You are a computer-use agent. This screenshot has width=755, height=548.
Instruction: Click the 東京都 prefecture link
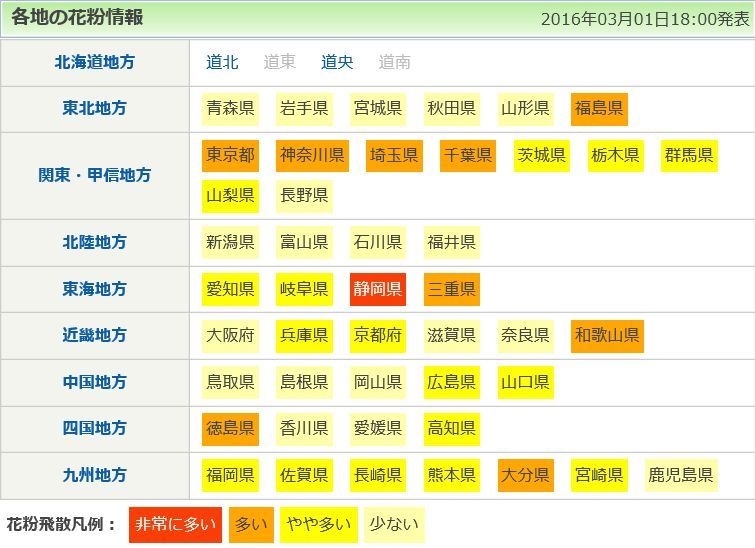coord(230,155)
